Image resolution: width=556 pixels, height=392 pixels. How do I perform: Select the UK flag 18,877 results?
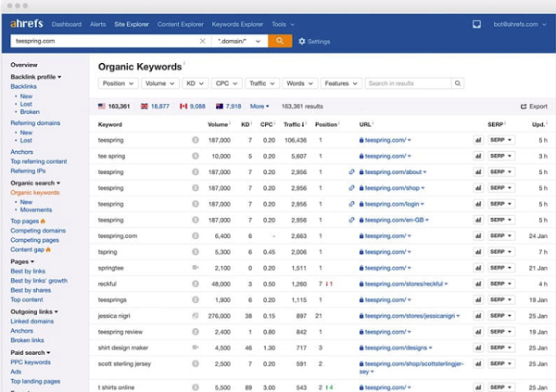click(155, 106)
